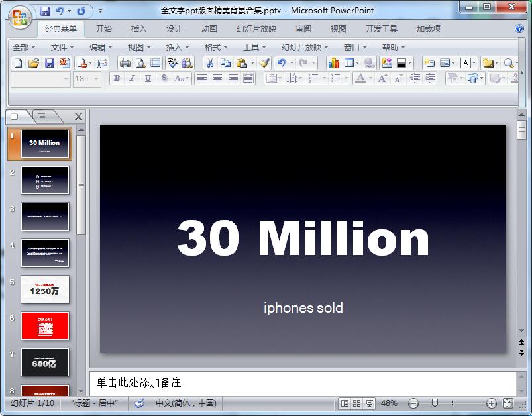Open the 格式 menu
This screenshot has width=532, height=416.
[x=216, y=48]
